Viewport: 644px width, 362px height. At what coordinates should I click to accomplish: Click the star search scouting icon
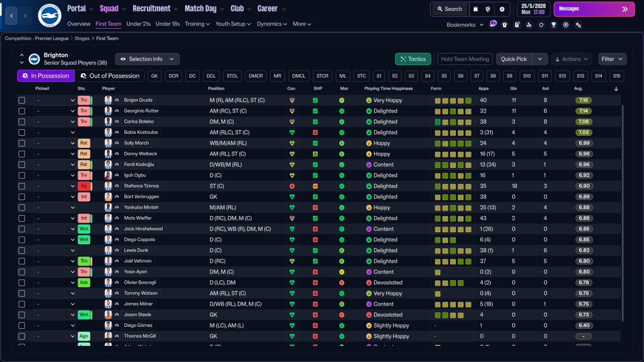pyautogui.click(x=578, y=25)
